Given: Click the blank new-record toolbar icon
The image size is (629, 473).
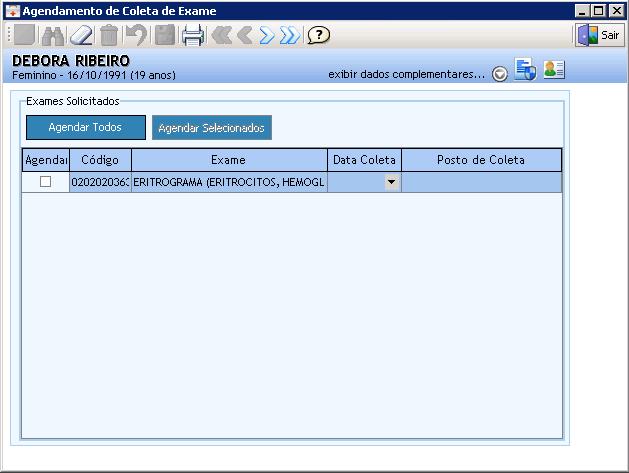Looking at the screenshot, I should 24,35.
